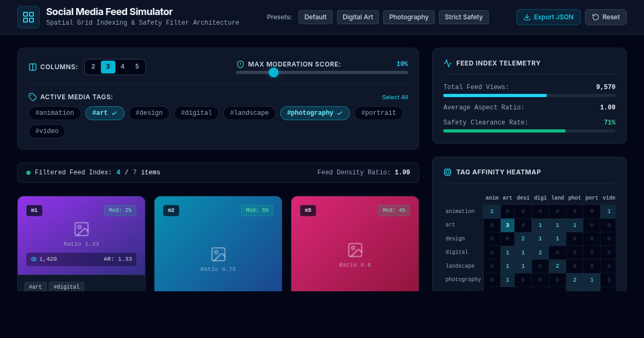644x338 pixels.
Task: Reset the simulator settings
Action: pos(606,17)
